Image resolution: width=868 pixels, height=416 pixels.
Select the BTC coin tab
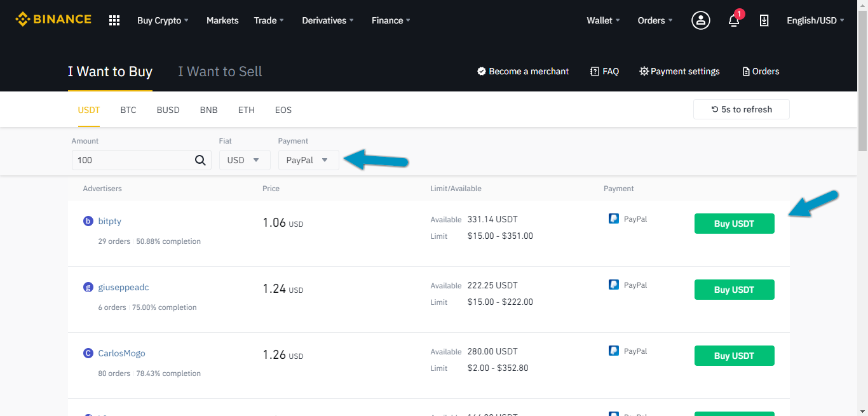click(x=128, y=110)
